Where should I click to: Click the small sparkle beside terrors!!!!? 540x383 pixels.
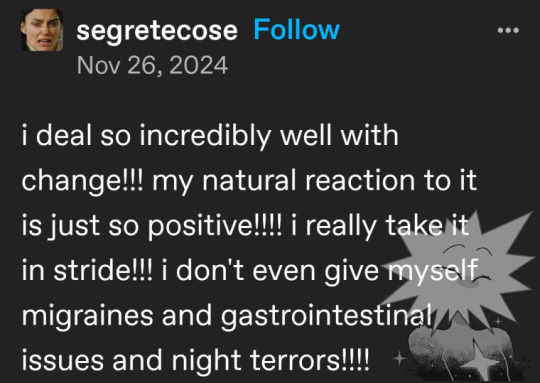point(400,359)
